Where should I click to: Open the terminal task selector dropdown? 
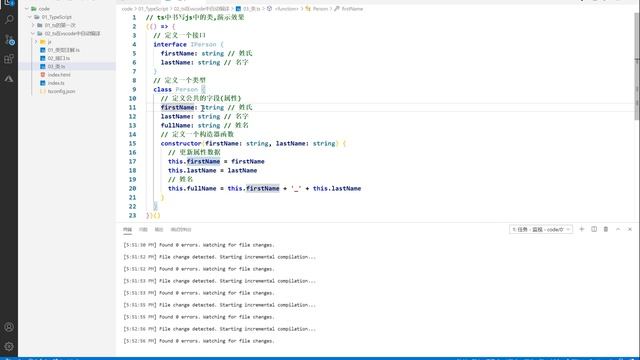tap(541, 229)
